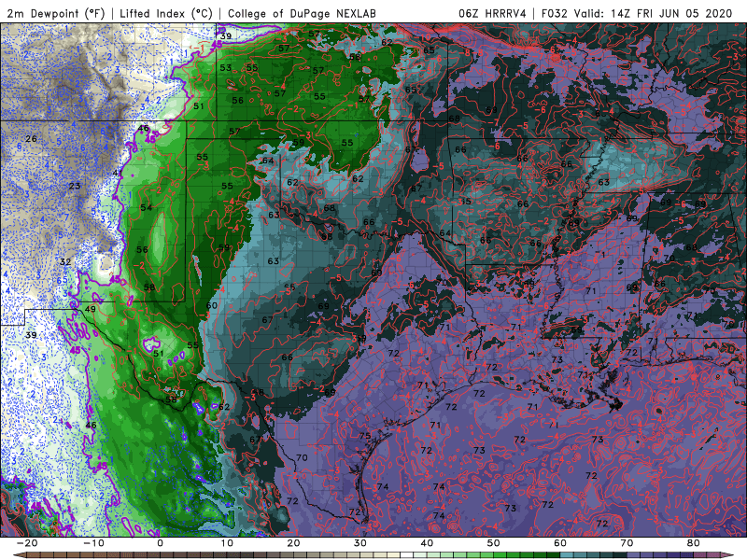Click 'F032 Valid: 14Z FRI JUN 05 2020'
747x560 pixels.
[x=637, y=13]
